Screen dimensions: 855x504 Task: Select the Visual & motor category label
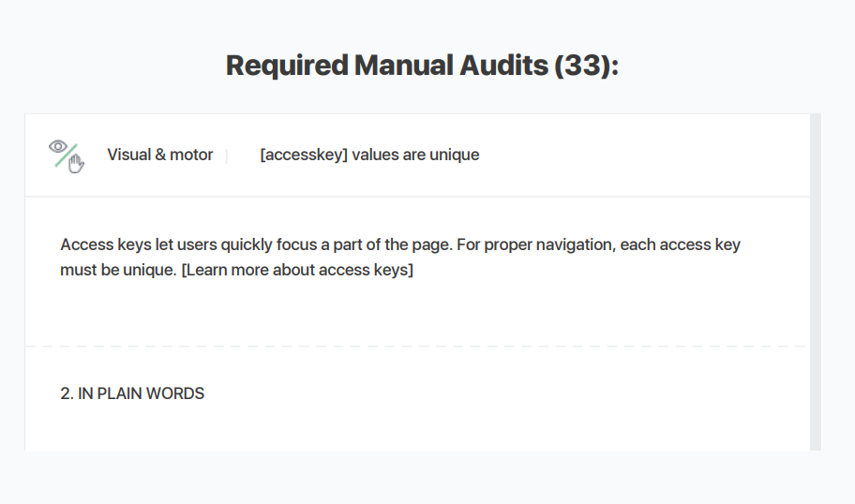click(x=159, y=155)
